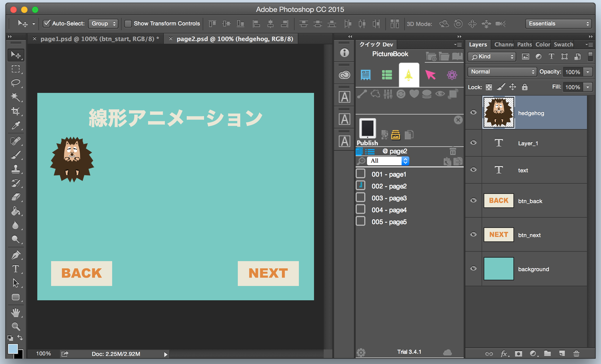Viewport: 601px width, 364px height.
Task: Click the Opacity 100% value field
Action: pos(573,72)
